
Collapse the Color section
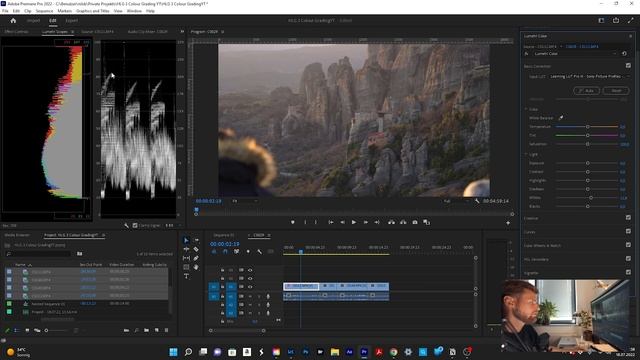coord(526,109)
